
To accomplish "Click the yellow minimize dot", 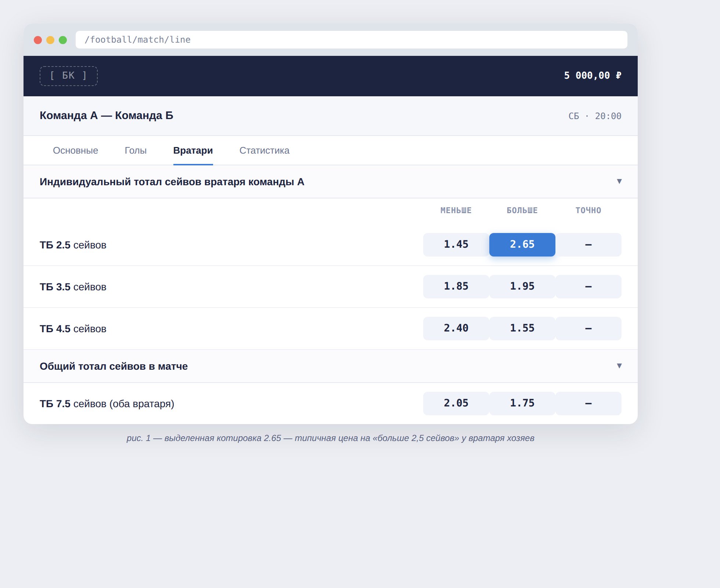I will 50,40.
